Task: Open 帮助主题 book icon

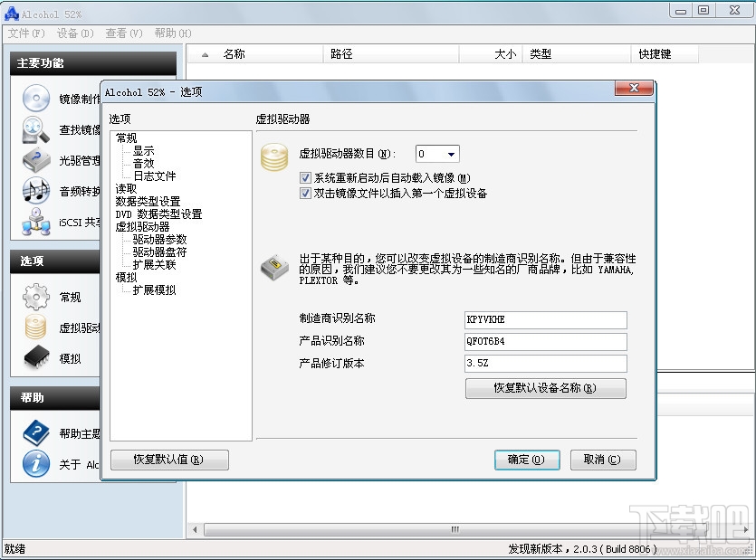Action: pyautogui.click(x=36, y=432)
